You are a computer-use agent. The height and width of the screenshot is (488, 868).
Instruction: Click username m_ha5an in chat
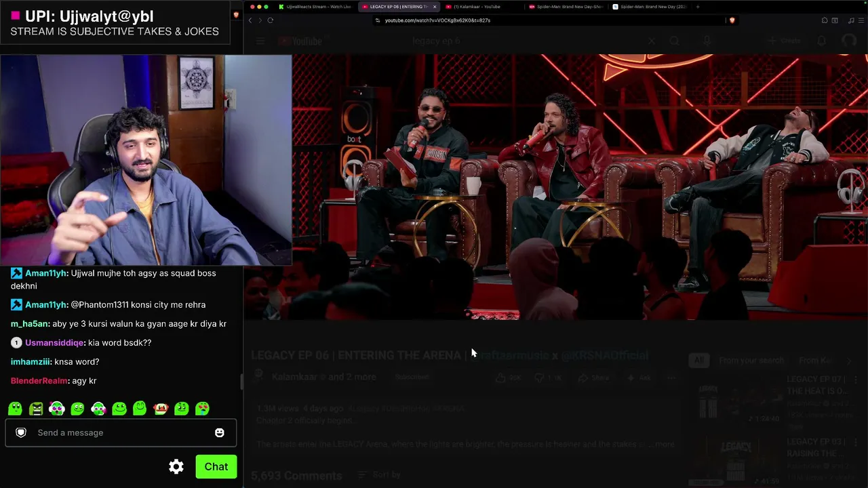[29, 324]
